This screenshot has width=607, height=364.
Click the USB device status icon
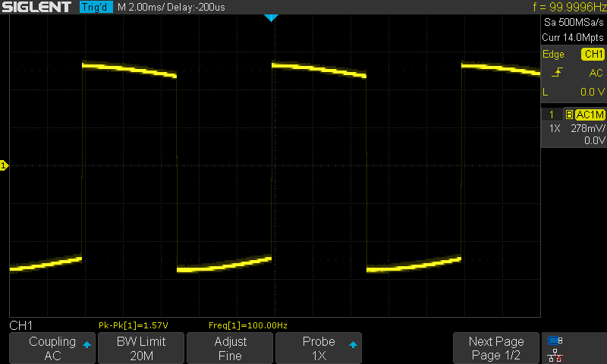click(x=555, y=340)
